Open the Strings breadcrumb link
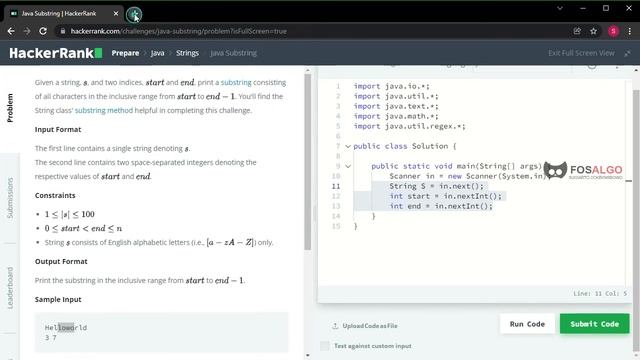This screenshot has width=640, height=360. [187, 53]
